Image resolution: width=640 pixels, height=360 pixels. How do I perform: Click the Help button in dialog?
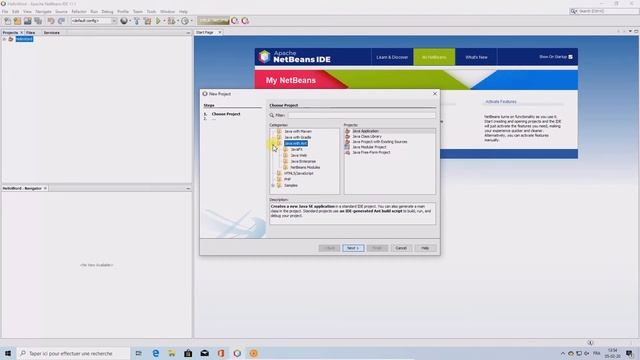coord(425,248)
